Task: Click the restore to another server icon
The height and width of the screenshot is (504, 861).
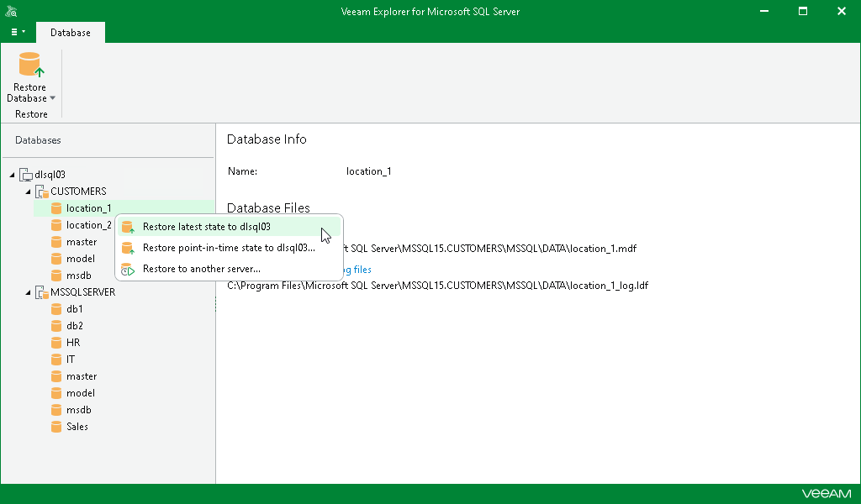Action: (128, 269)
